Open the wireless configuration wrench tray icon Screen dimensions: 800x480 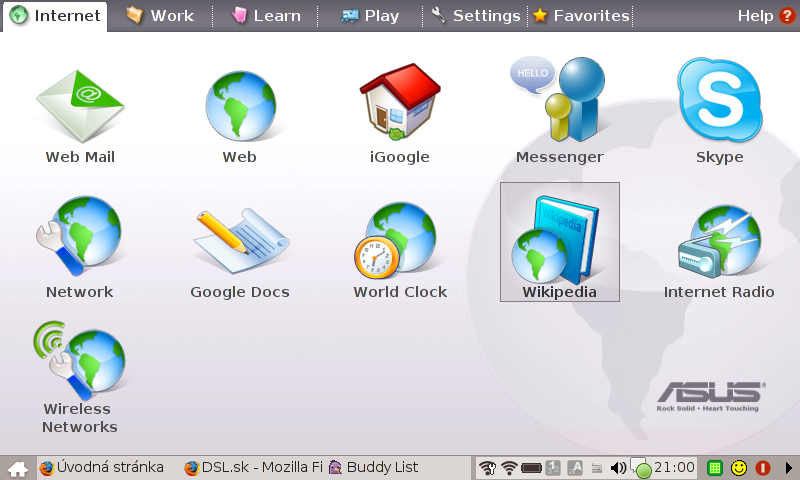488,468
